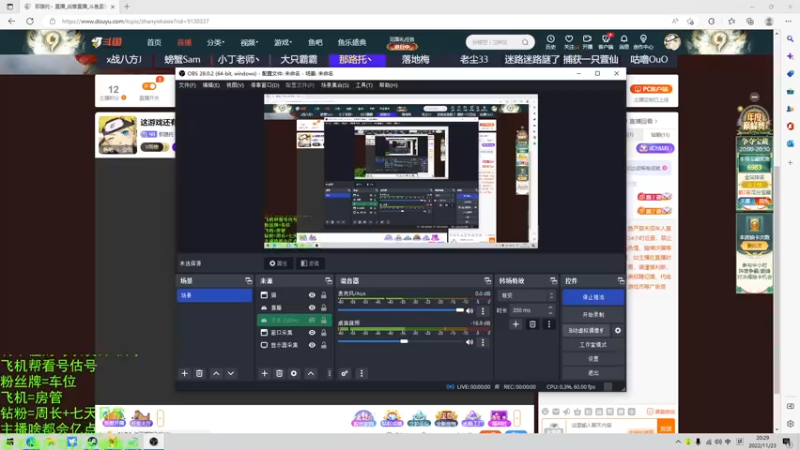Enable 工作室模式 in OBS controls
Viewport: 800px width, 450px height.
point(593,345)
